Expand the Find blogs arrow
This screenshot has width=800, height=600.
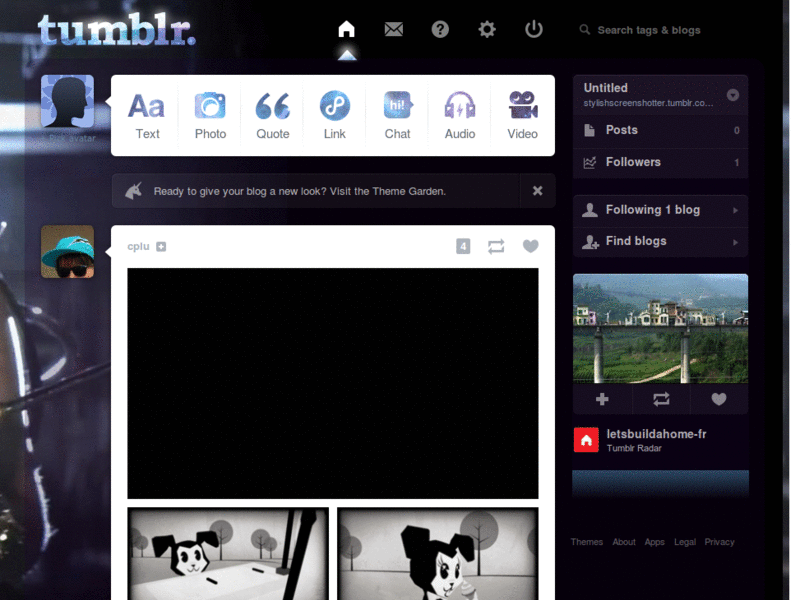tap(735, 242)
